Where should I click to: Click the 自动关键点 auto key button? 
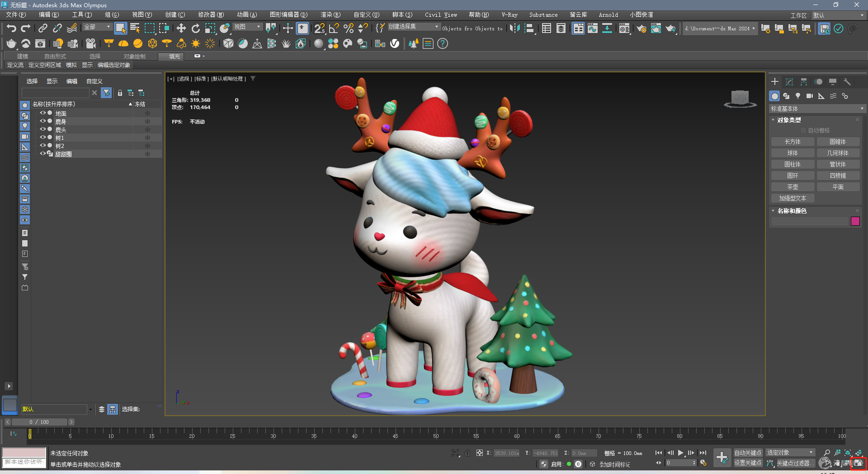point(748,453)
